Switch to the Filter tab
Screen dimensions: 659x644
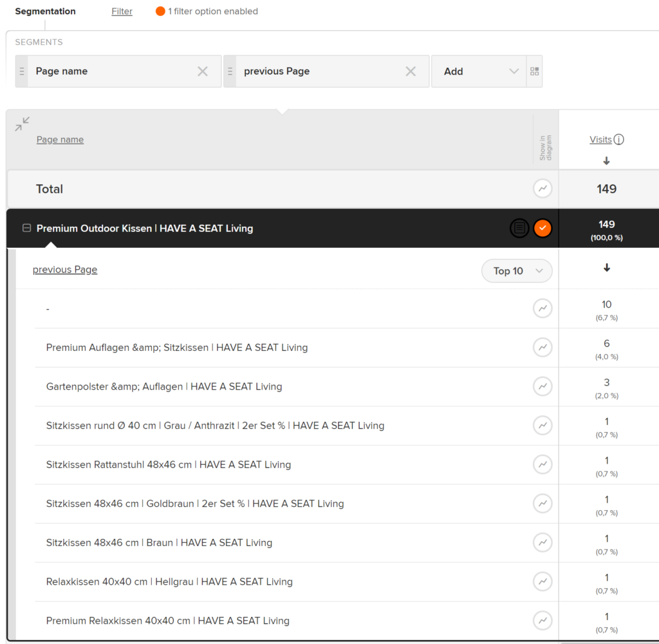pyautogui.click(x=122, y=12)
